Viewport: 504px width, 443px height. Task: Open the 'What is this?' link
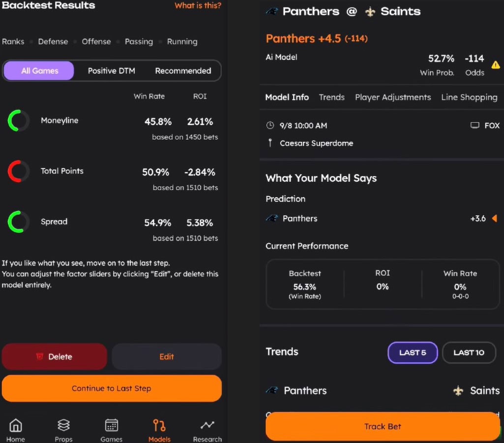198,5
